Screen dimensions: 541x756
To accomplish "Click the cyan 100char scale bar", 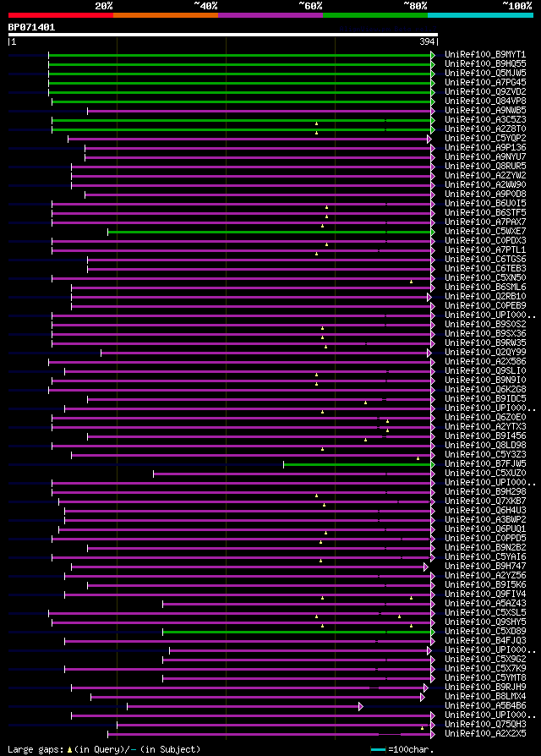I will 378,750.
